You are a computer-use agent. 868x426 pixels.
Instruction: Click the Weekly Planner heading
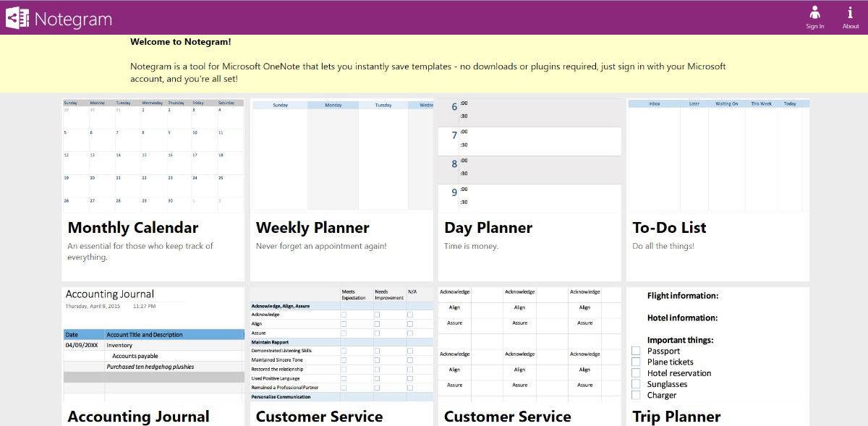pyautogui.click(x=312, y=228)
